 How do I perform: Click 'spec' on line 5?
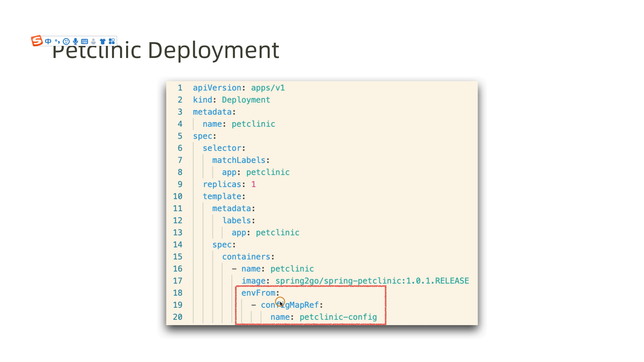tap(203, 136)
